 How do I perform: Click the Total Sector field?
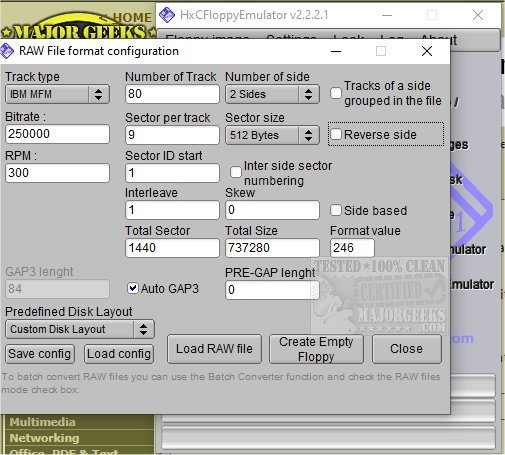coord(172,248)
